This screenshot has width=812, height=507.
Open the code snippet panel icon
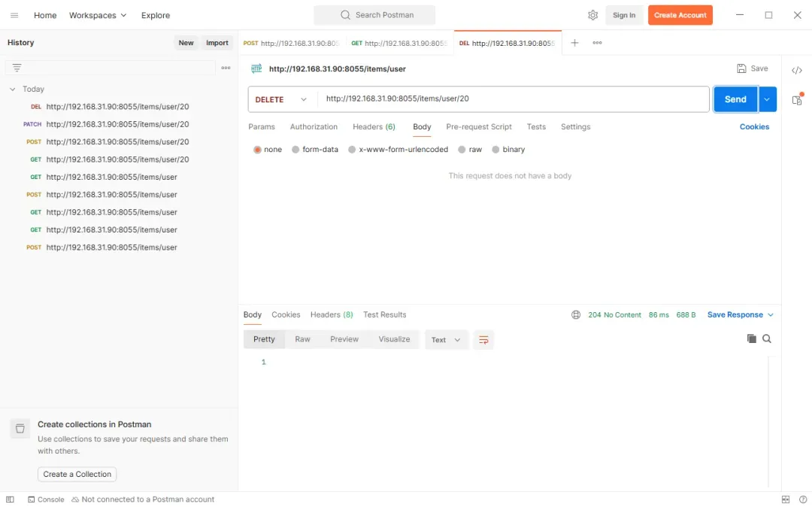click(796, 71)
